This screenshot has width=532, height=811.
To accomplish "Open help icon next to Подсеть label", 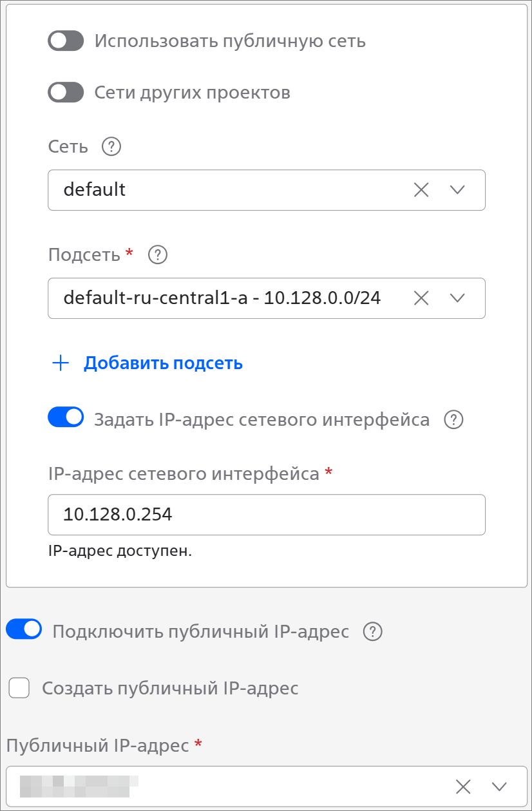I will 158,255.
